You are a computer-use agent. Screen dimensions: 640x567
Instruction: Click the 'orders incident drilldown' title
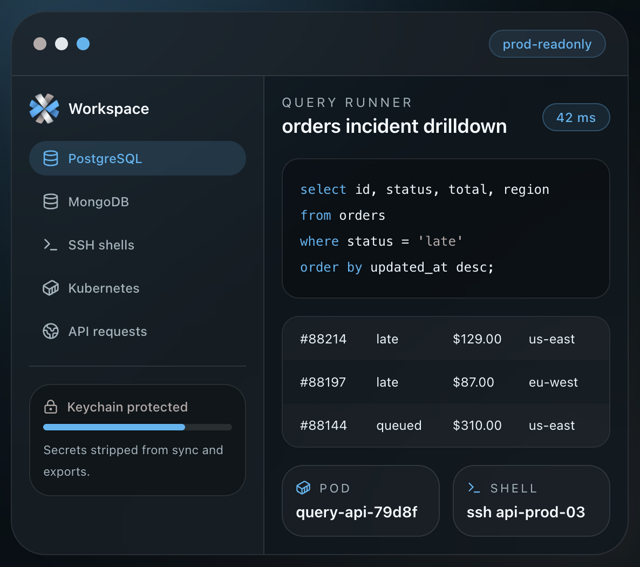point(394,126)
